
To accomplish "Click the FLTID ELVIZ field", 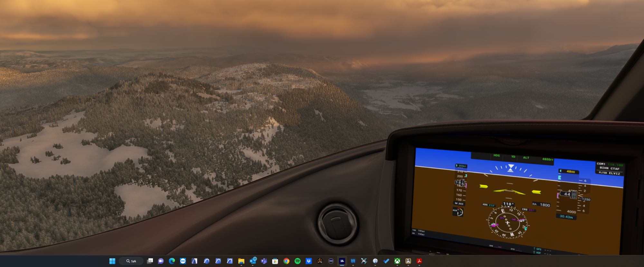I will pyautogui.click(x=609, y=173).
